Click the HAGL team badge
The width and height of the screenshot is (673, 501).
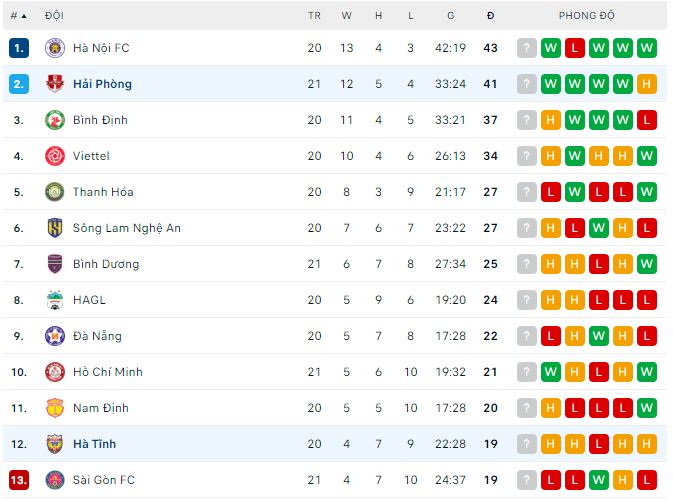tap(54, 300)
